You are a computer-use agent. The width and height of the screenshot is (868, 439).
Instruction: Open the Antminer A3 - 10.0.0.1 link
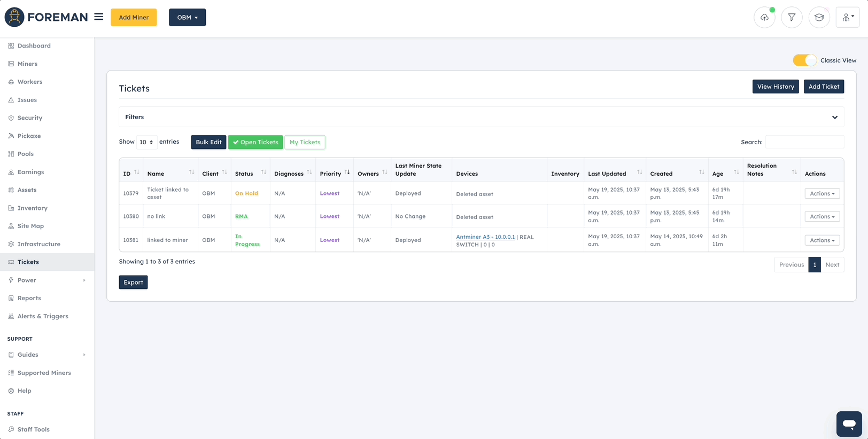tap(485, 237)
